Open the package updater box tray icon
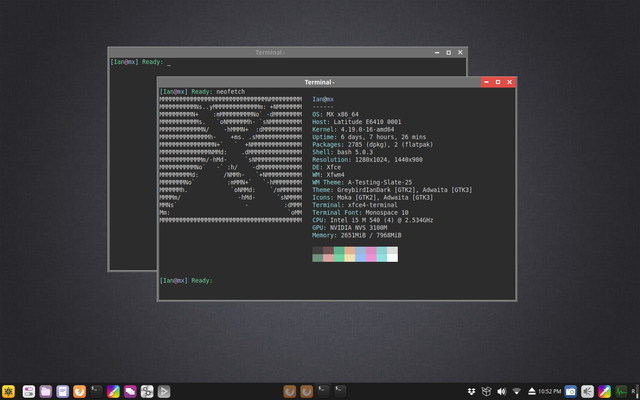Image resolution: width=640 pixels, height=400 pixels. click(486, 392)
